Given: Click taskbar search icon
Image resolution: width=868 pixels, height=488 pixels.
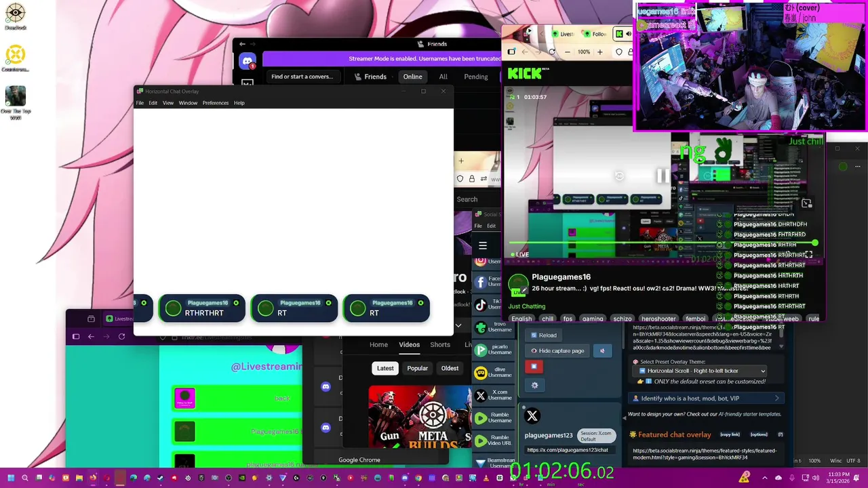Looking at the screenshot, I should [25, 478].
